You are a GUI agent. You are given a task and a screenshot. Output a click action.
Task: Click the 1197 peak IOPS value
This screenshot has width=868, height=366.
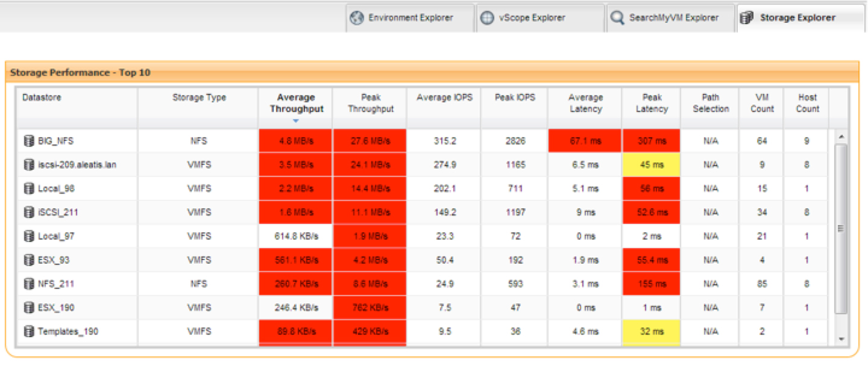[x=515, y=212]
